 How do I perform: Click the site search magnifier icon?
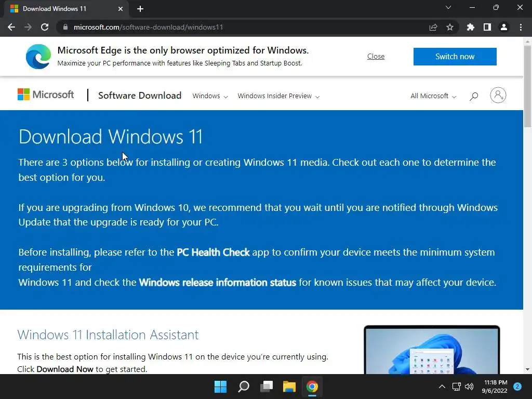pos(474,96)
